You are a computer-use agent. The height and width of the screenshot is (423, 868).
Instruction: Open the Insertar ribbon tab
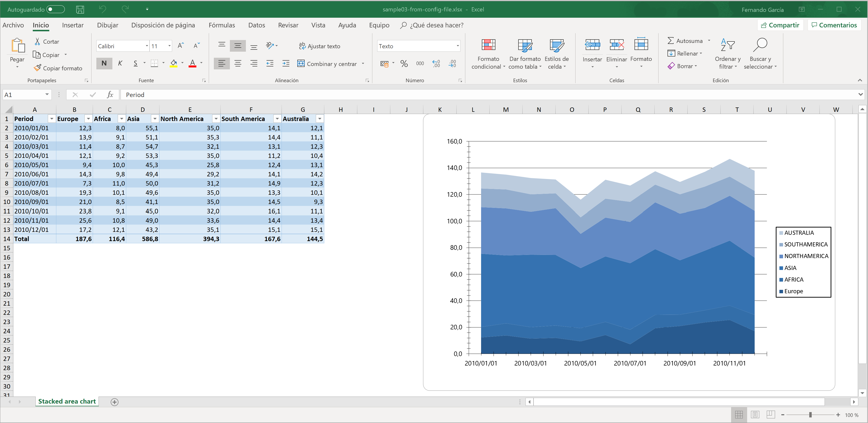[72, 25]
